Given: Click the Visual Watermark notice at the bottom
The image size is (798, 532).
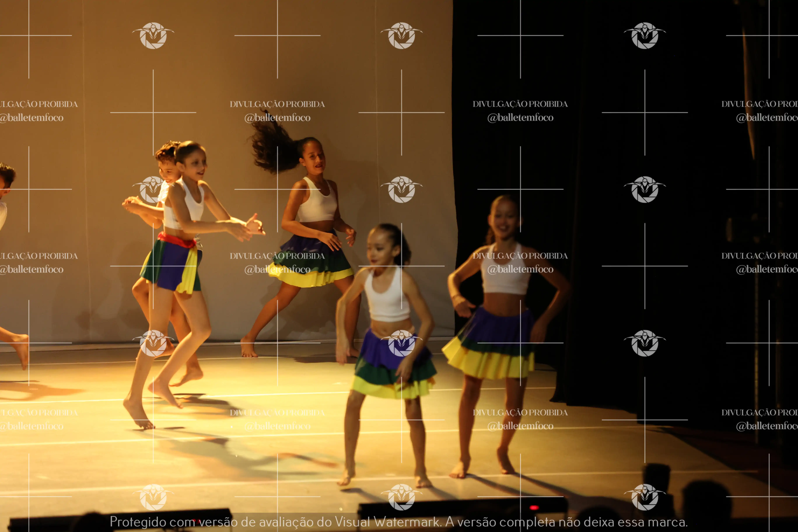Looking at the screenshot, I should (399, 522).
